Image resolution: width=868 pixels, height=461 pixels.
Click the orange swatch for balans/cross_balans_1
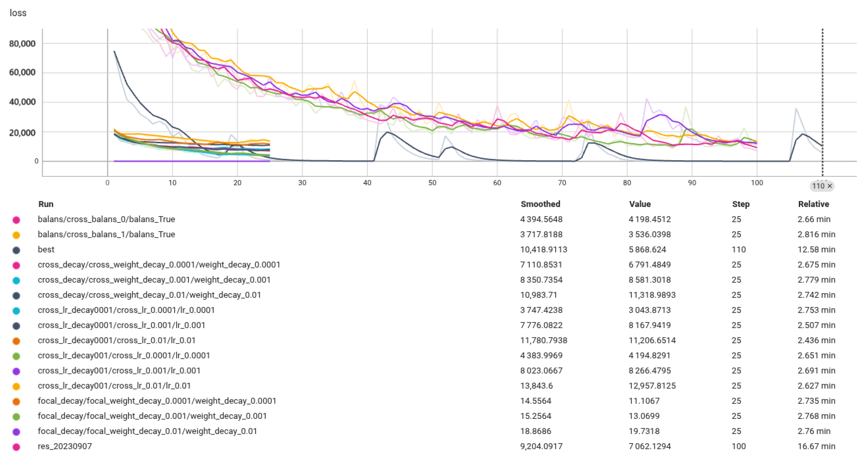tap(16, 235)
